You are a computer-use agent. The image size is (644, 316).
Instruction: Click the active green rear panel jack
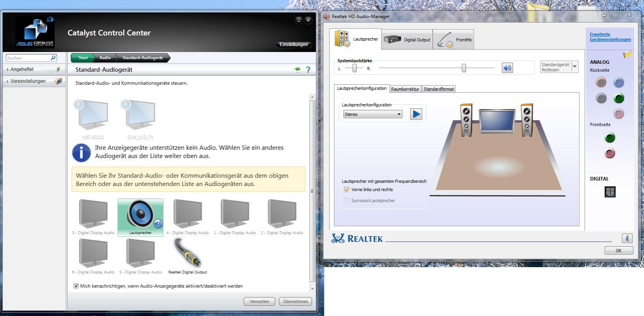[619, 98]
